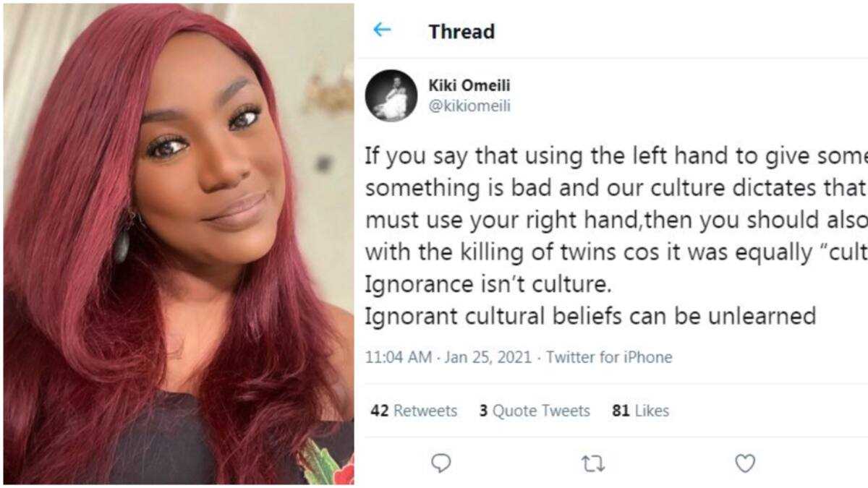
Task: Reply to the tweet via speech bubble icon
Action: [x=441, y=463]
